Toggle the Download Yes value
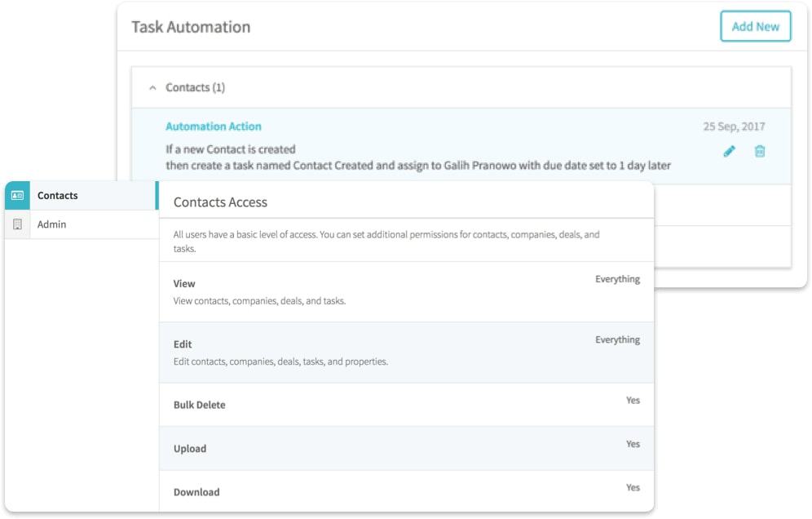This screenshot has height=519, width=812. click(633, 487)
